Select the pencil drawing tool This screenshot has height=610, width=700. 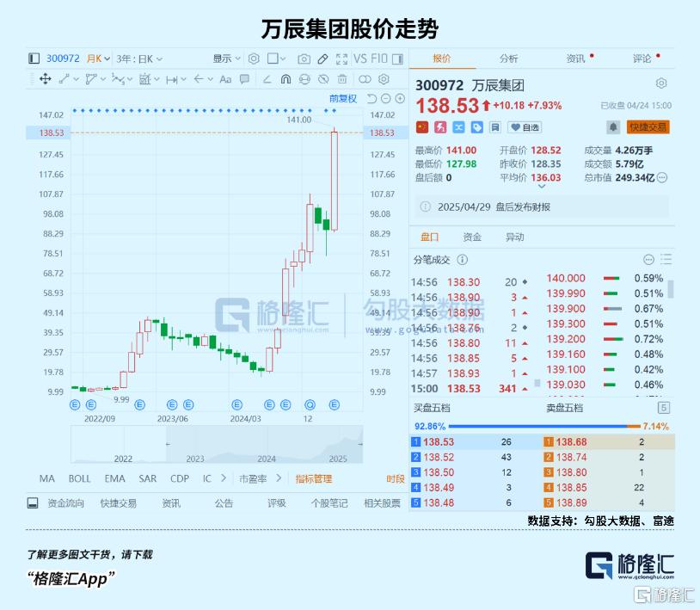[323, 59]
